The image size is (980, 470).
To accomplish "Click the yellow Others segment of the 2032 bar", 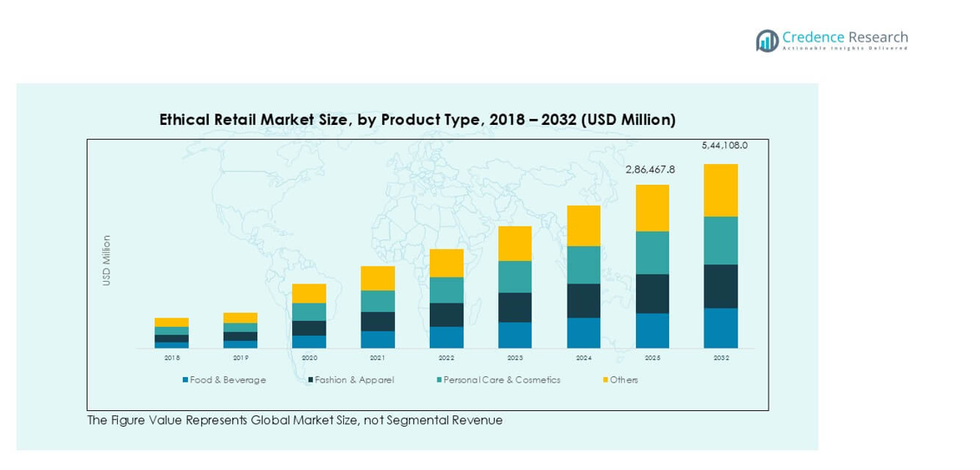I will pos(720,190).
